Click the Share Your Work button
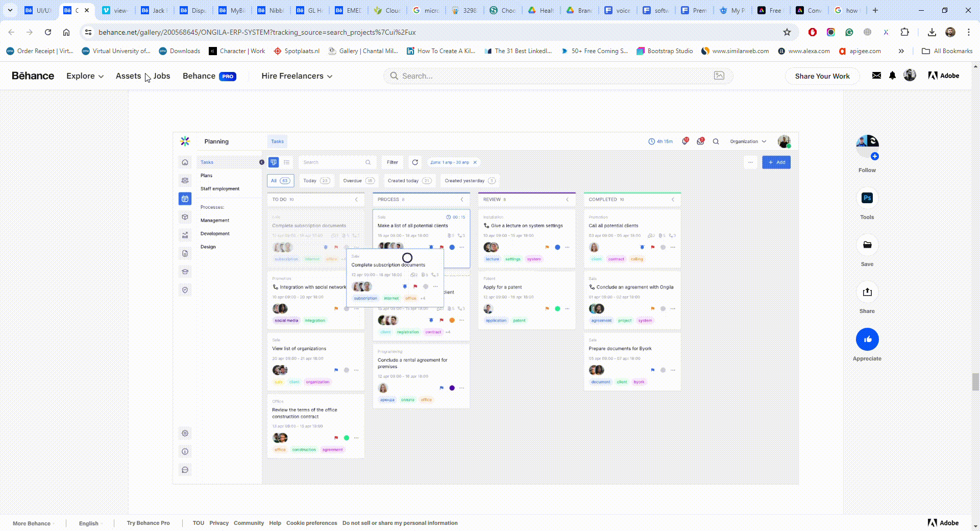Image resolution: width=980 pixels, height=531 pixels. pyautogui.click(x=822, y=76)
